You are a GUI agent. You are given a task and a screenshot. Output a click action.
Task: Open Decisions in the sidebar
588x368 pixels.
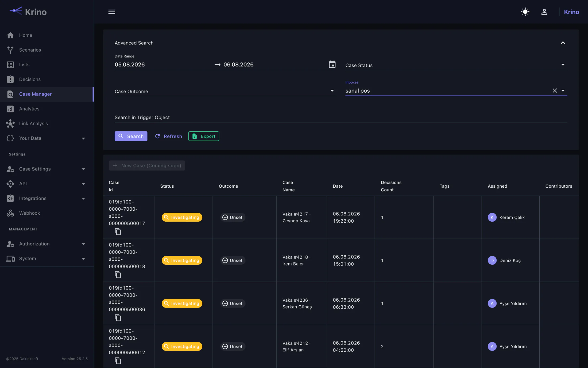(47, 79)
